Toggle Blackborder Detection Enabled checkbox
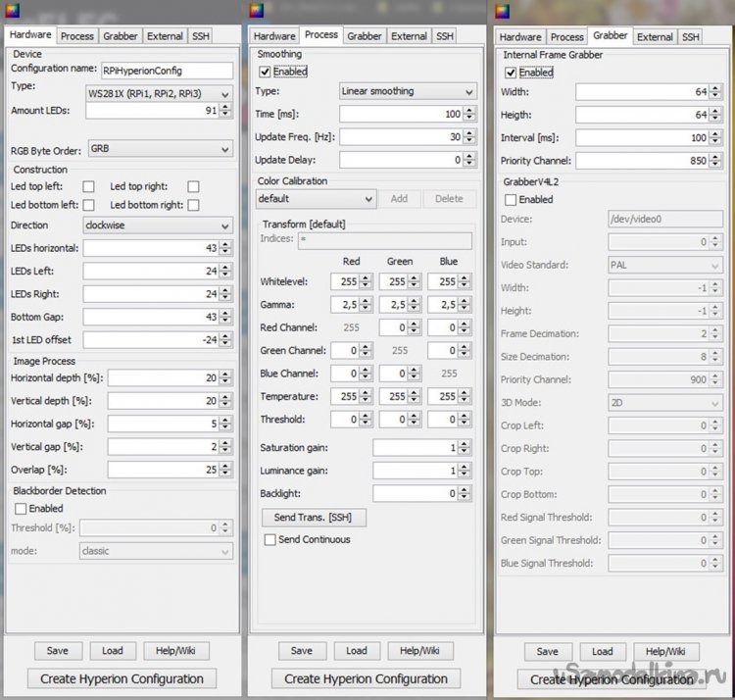 point(21,508)
